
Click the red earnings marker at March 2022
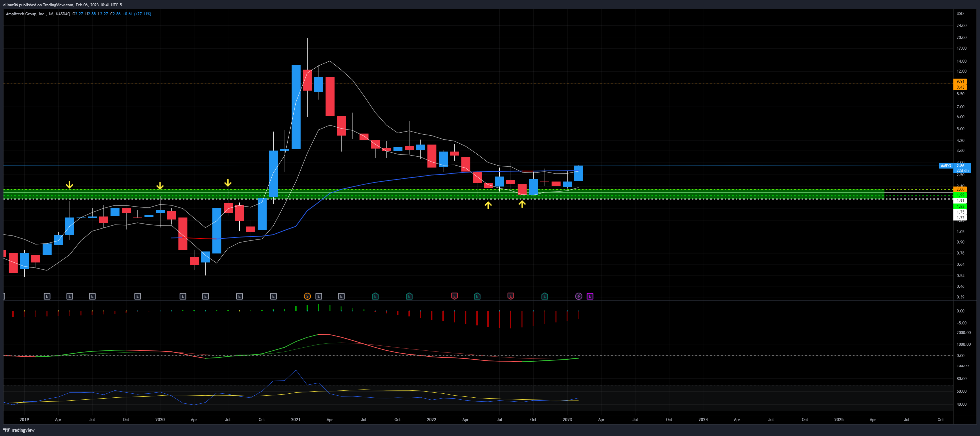454,296
